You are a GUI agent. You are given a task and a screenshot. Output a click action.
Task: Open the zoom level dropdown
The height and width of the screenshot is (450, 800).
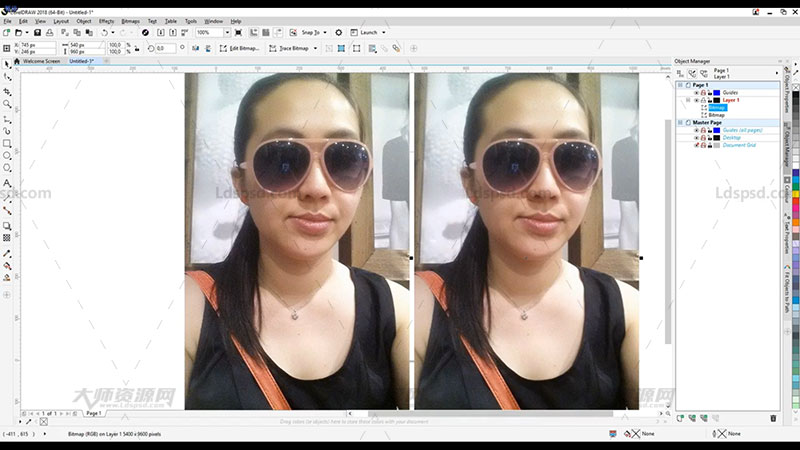click(227, 32)
